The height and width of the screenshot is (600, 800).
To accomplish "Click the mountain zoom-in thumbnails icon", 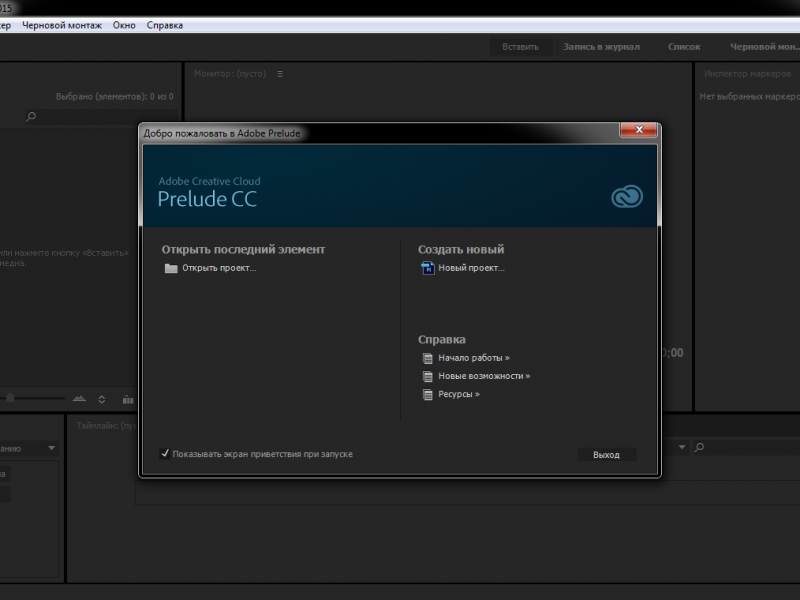I will click(x=79, y=399).
